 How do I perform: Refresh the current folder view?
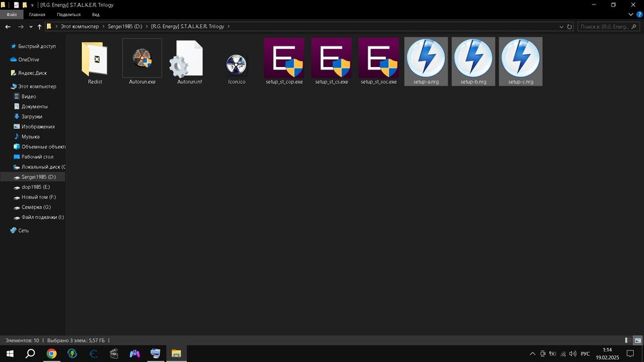[x=570, y=26]
